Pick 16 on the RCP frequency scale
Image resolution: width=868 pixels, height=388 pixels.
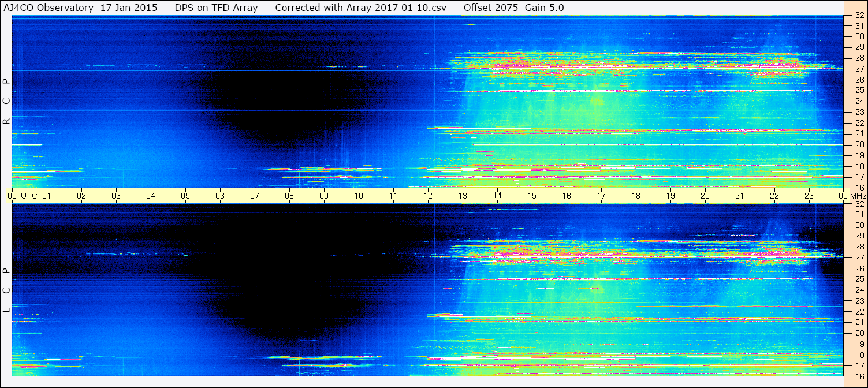click(859, 188)
